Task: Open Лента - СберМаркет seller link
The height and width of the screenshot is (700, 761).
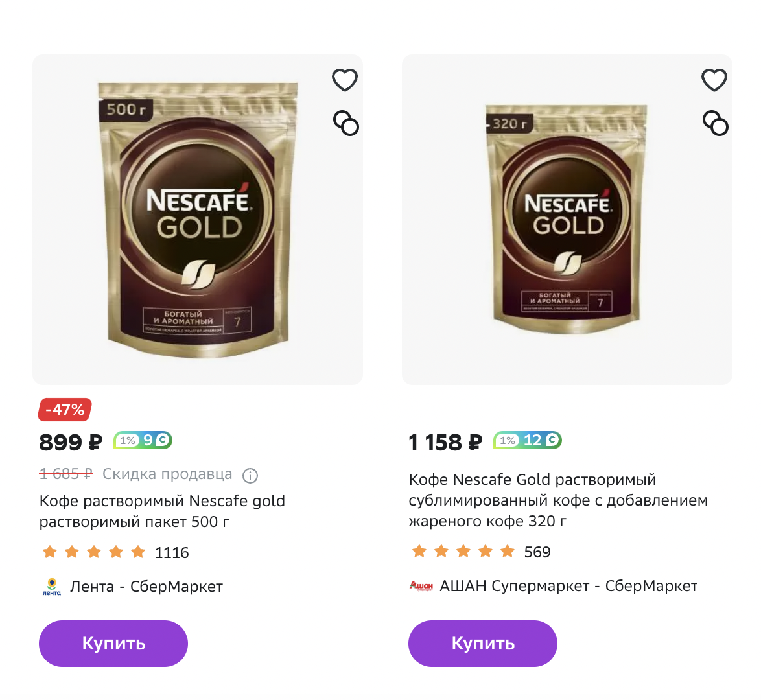Action: pyautogui.click(x=146, y=587)
